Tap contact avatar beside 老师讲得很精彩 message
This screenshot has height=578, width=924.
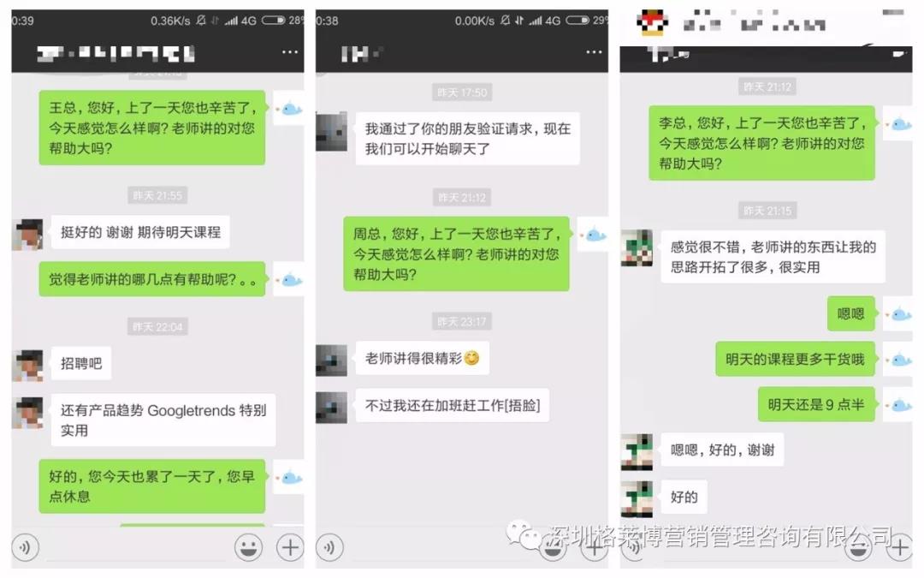click(332, 361)
